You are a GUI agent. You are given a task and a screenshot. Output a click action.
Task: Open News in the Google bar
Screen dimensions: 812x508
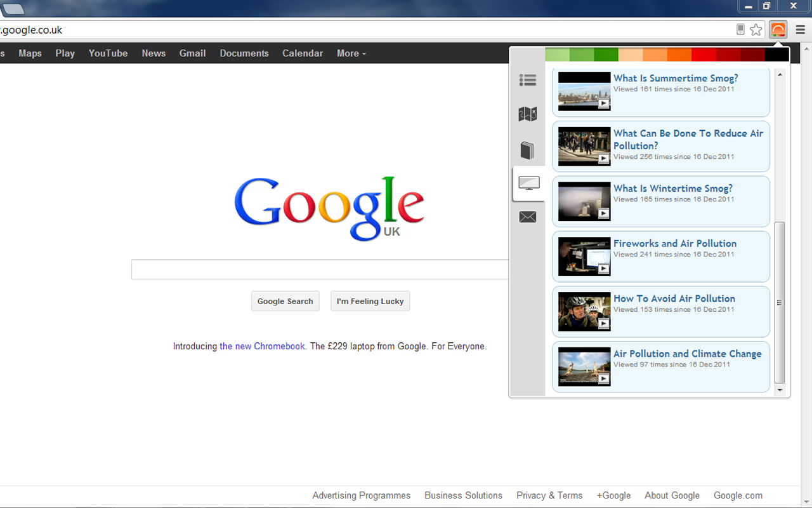154,53
